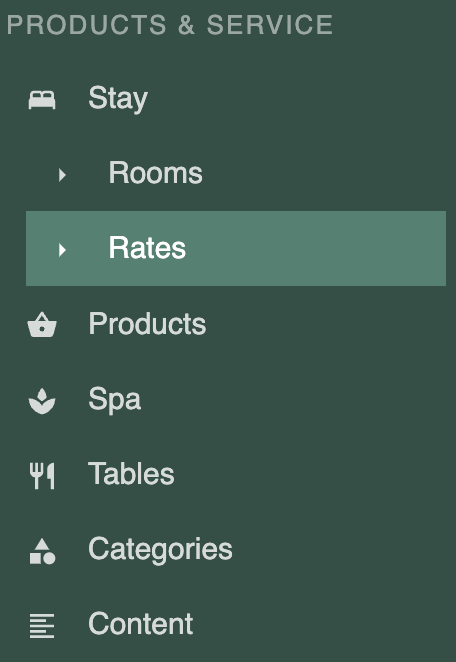Open the Stay menu item

pos(118,99)
